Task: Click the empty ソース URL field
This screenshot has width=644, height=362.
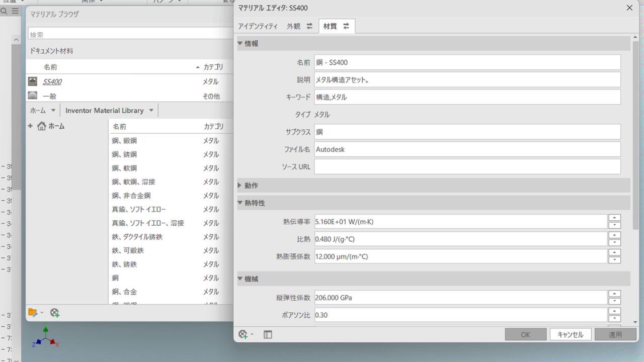Action: [467, 166]
